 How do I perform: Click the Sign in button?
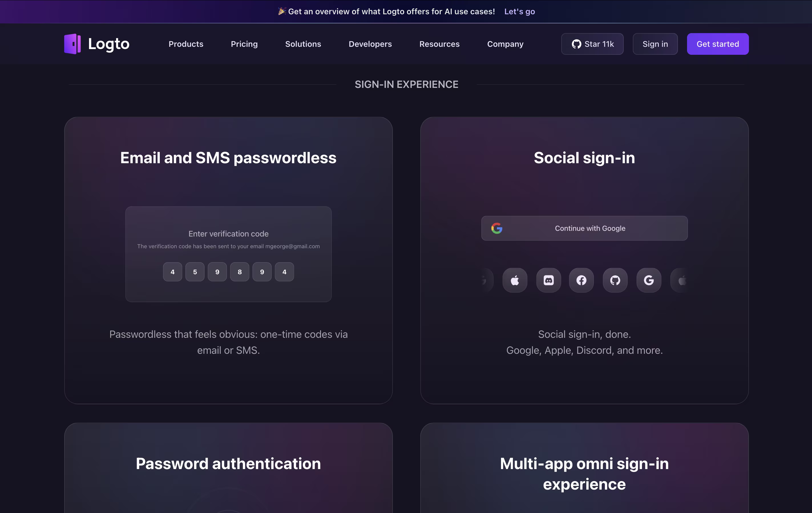(655, 44)
